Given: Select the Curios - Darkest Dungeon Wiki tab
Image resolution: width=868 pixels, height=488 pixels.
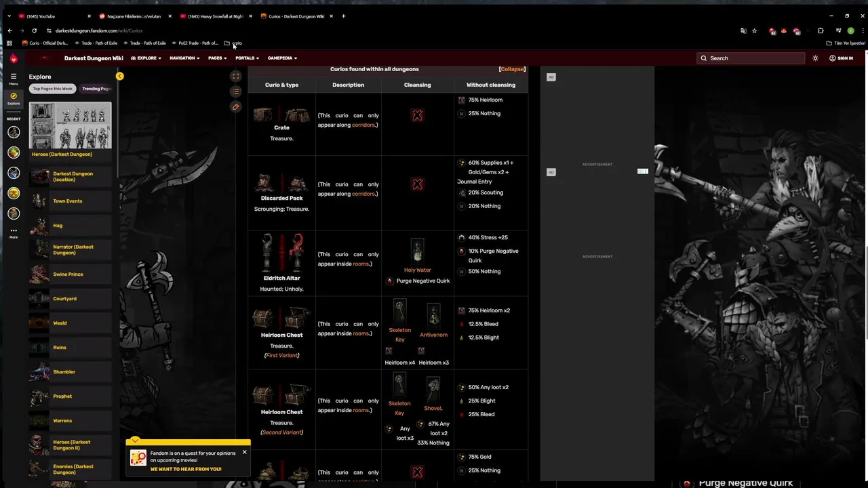Looking at the screenshot, I should tap(296, 16).
